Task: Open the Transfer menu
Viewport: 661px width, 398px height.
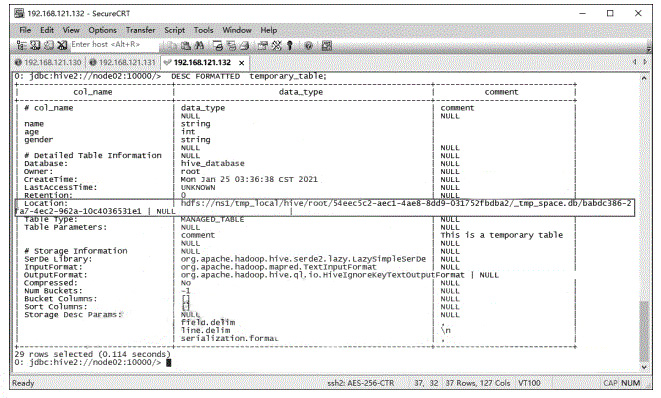Action: tap(140, 30)
